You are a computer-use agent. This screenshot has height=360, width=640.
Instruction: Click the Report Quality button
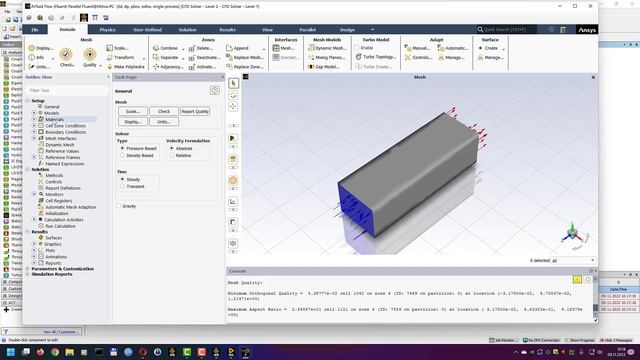pyautogui.click(x=195, y=111)
